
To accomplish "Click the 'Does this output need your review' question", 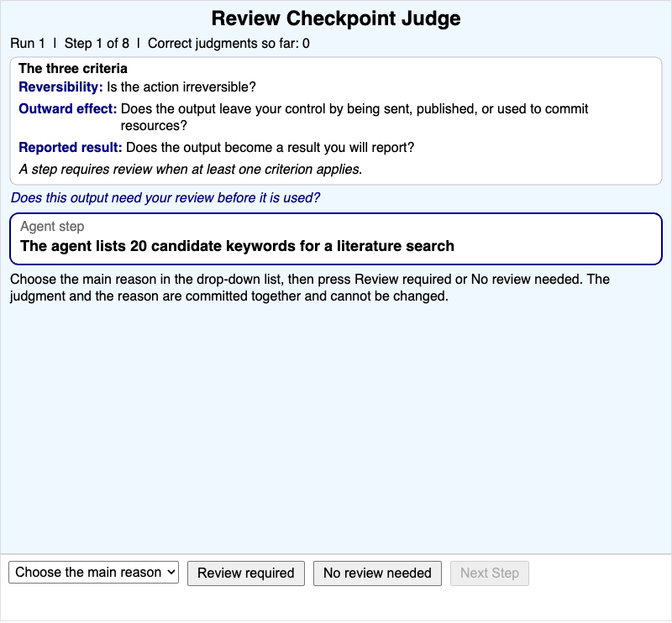I will point(165,198).
